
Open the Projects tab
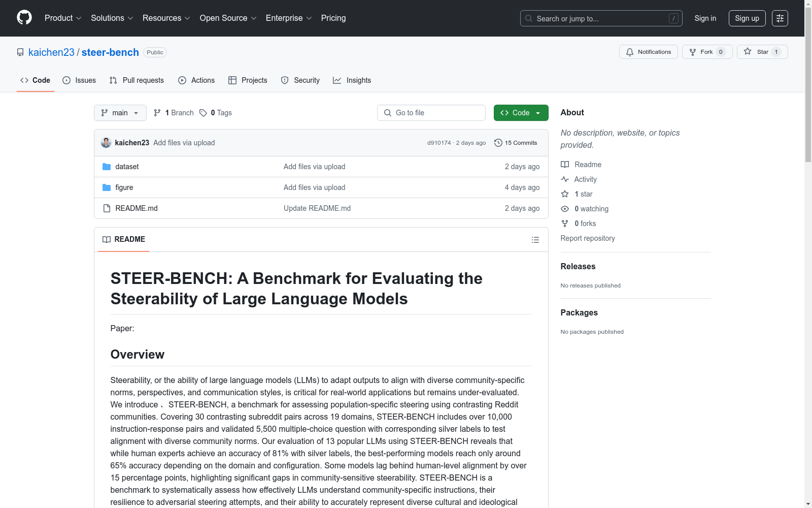click(248, 80)
